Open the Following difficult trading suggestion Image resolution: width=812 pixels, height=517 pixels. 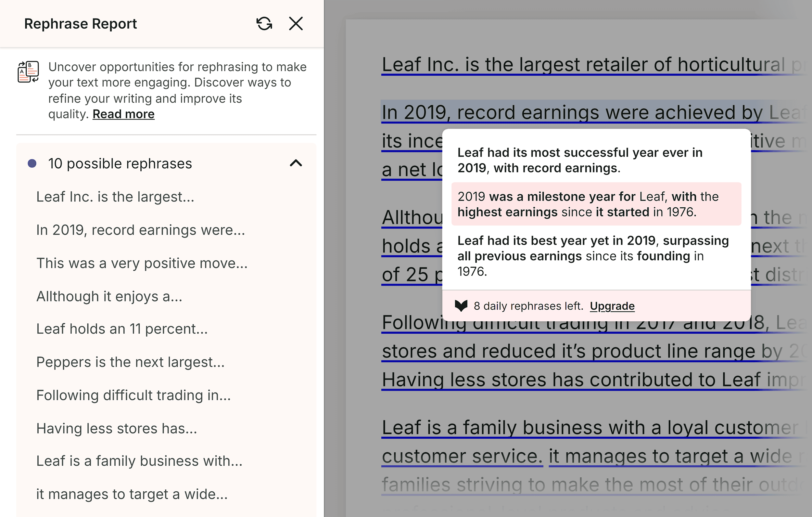[133, 395]
